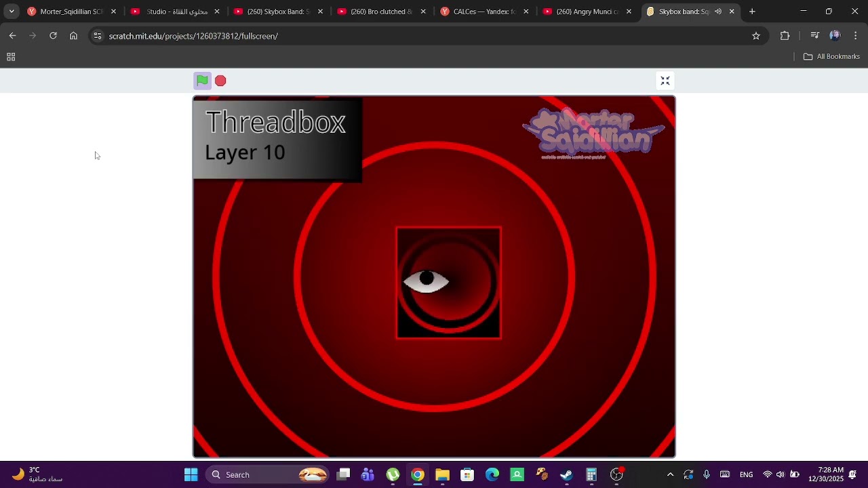Close the Skybox band Scratch tab
This screenshot has height=488, width=868.
pos(732,12)
